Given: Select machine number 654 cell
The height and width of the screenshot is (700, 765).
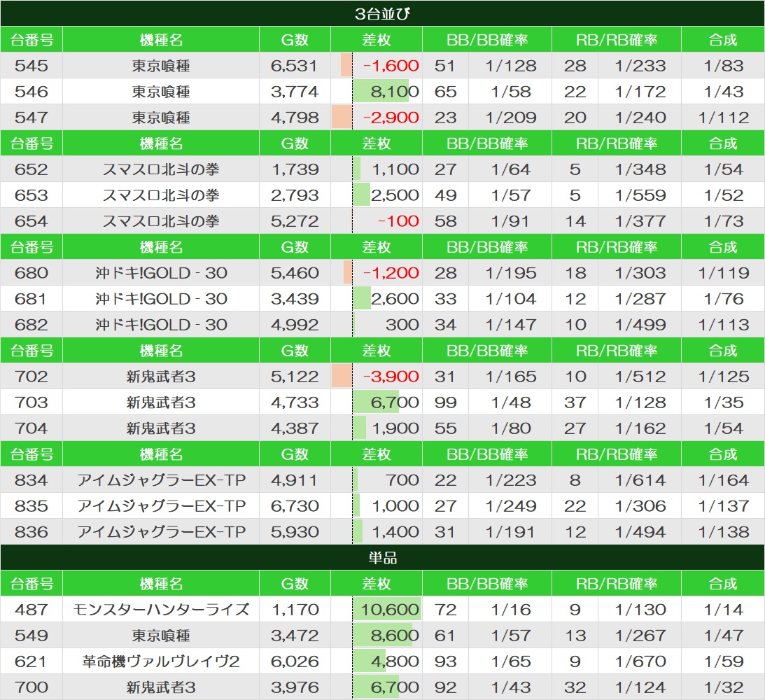Looking at the screenshot, I should click(x=31, y=221).
